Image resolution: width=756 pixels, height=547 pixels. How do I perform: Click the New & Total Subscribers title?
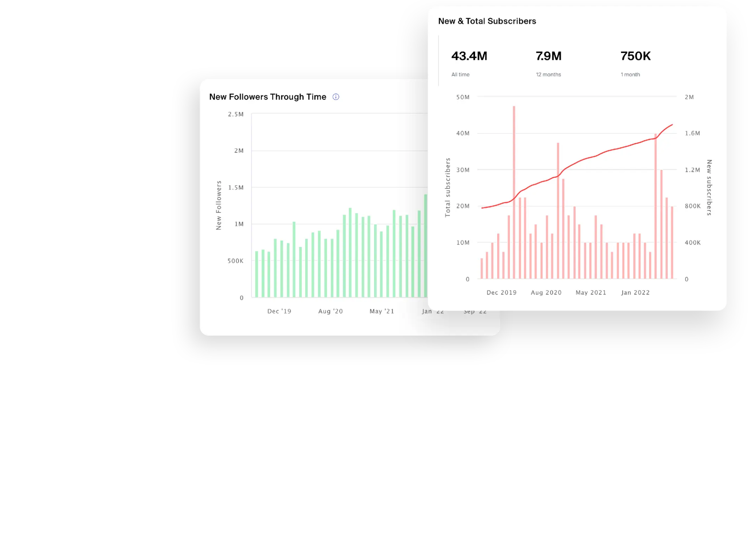[487, 21]
